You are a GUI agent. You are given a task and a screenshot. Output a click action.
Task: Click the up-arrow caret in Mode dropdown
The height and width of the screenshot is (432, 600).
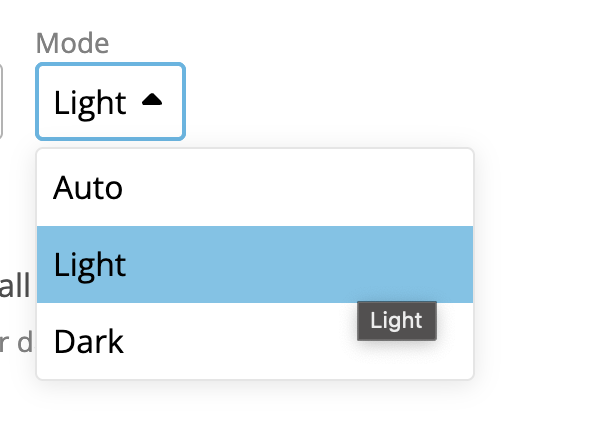coord(152,100)
